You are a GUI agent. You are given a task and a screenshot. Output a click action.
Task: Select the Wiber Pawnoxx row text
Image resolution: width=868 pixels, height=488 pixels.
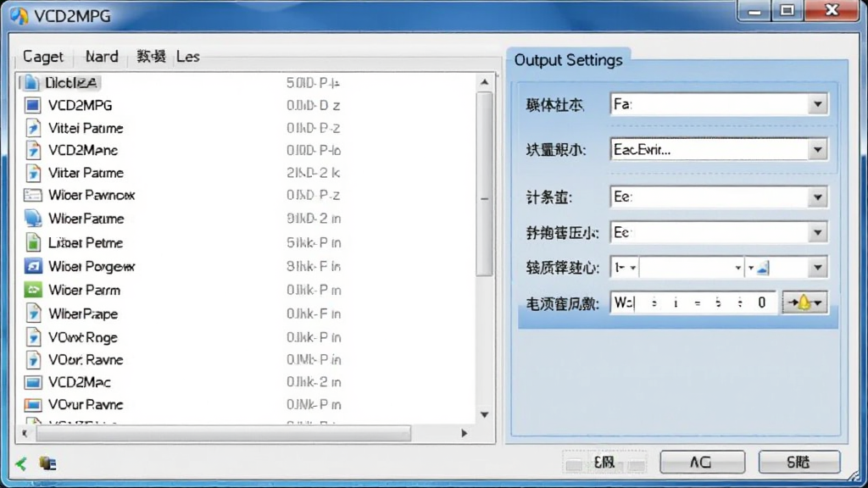(92, 196)
